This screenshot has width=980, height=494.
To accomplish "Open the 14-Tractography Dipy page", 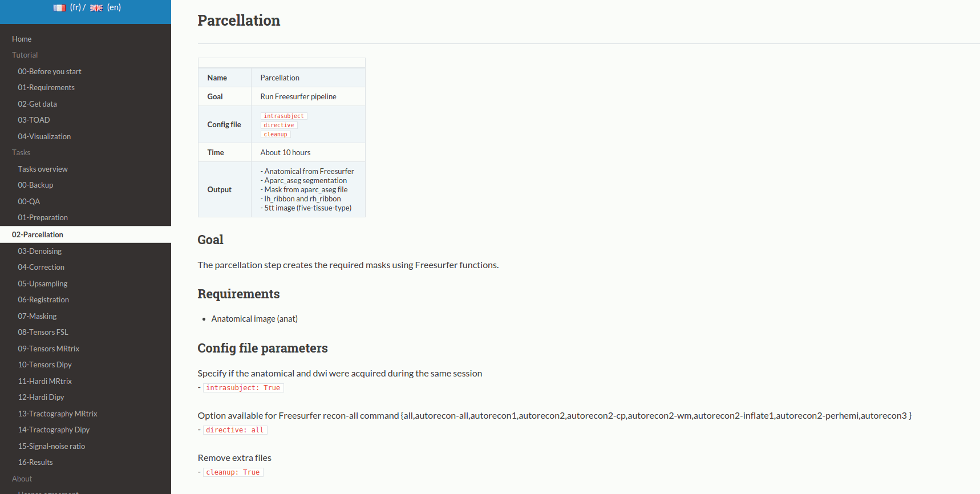I will coord(54,430).
